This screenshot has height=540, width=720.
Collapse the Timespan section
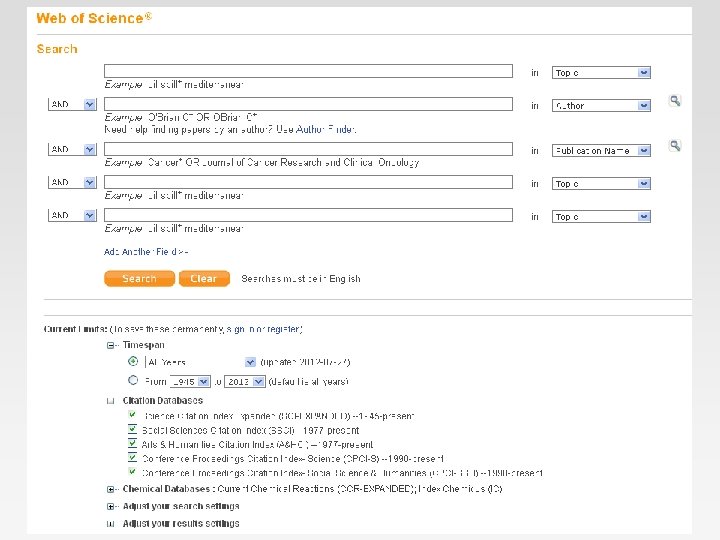pos(111,345)
